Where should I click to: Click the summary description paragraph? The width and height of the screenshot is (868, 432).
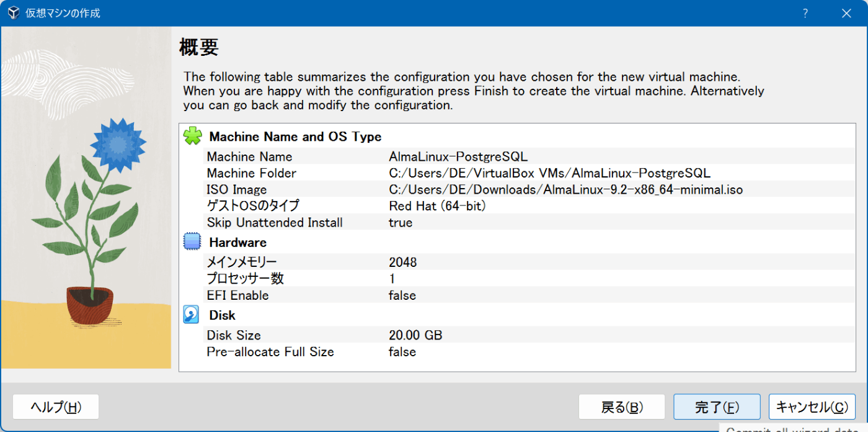click(x=474, y=91)
